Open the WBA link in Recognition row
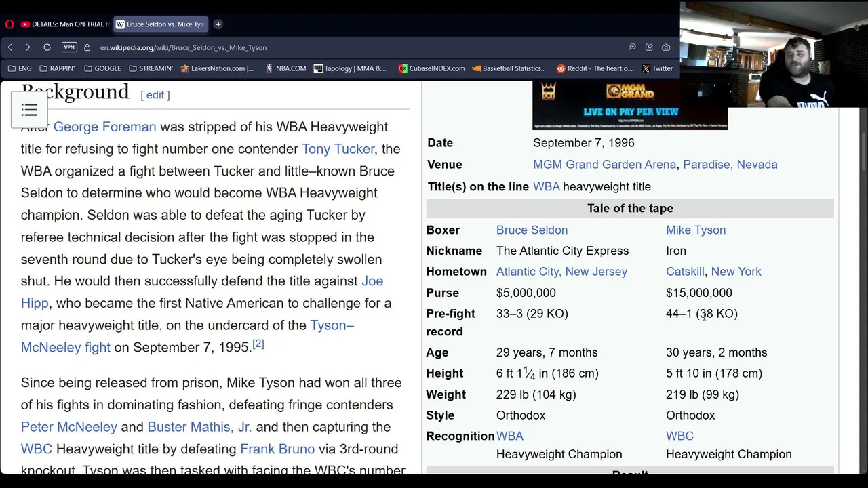This screenshot has width=868, height=488. 510,436
